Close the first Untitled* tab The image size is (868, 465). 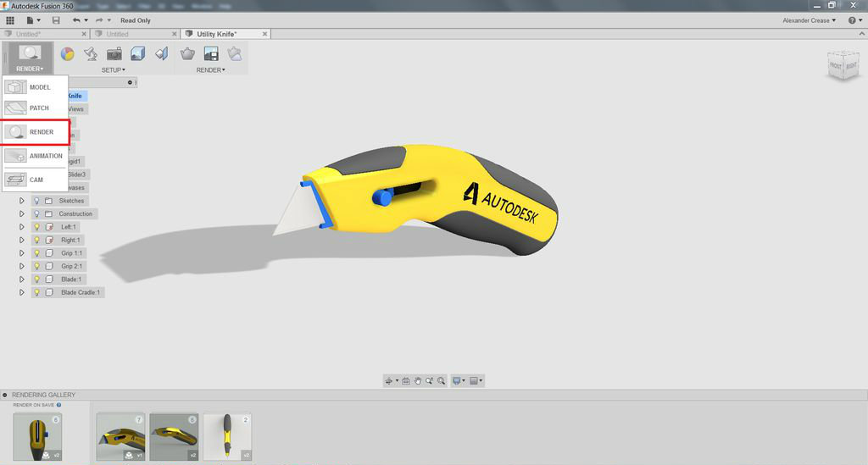point(84,34)
